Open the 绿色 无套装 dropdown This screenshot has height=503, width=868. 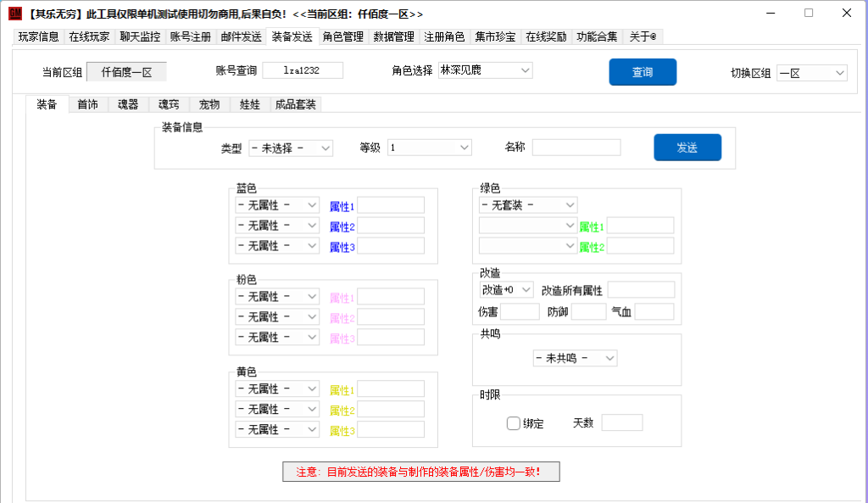[x=528, y=205]
